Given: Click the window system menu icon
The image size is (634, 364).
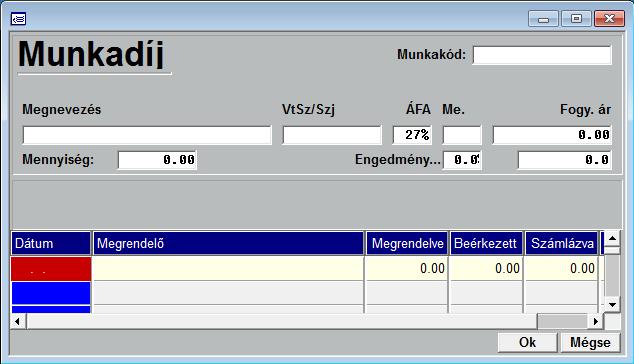Looking at the screenshot, I should [19, 19].
